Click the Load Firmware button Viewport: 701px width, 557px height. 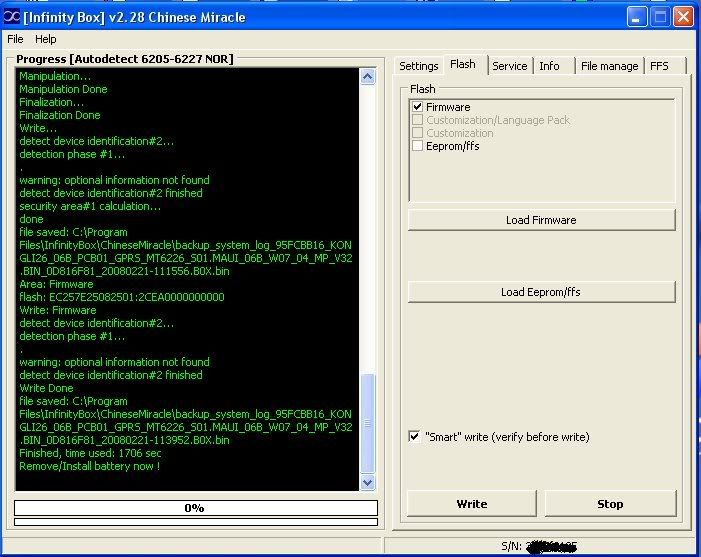541,220
